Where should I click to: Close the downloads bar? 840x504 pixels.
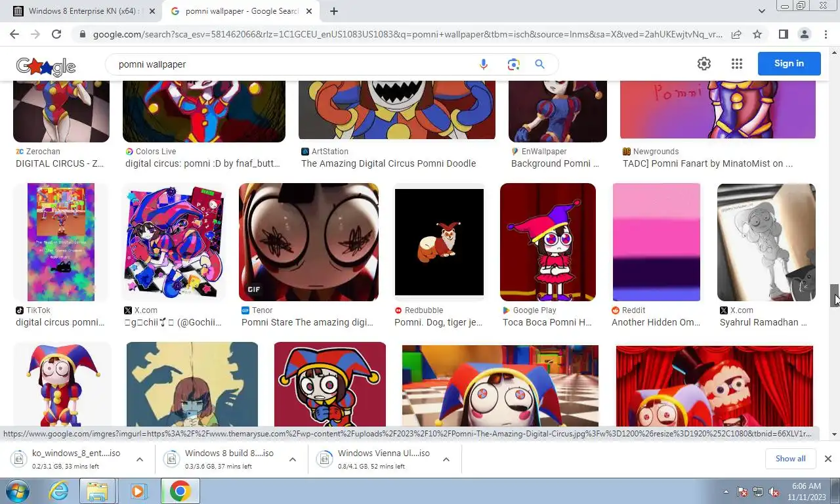828,459
